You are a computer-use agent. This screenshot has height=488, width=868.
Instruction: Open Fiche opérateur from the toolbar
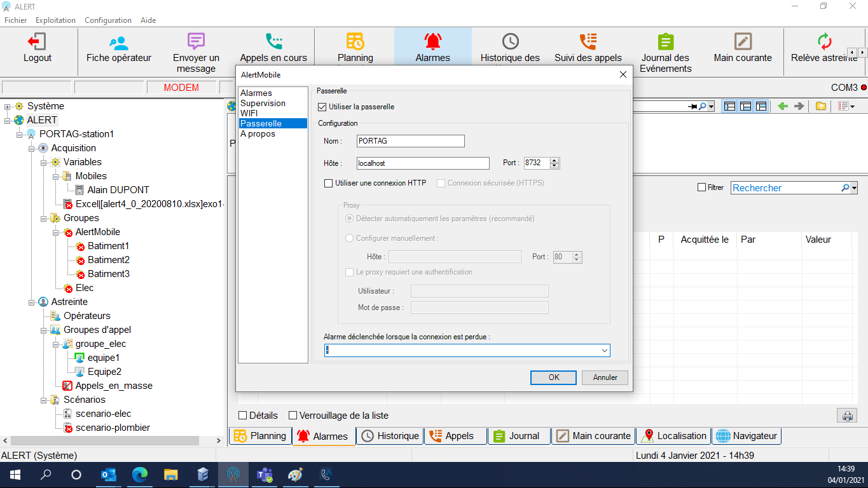click(119, 48)
